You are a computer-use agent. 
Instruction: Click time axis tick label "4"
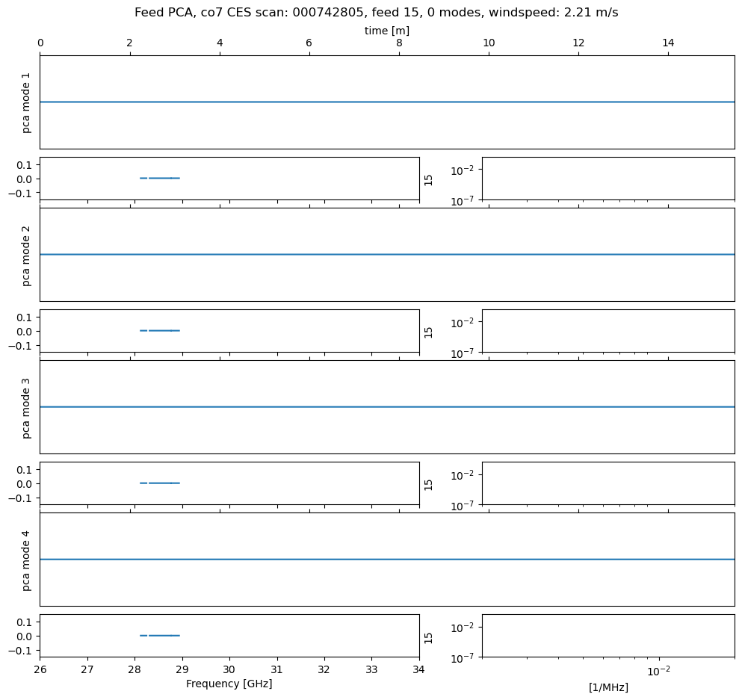click(220, 43)
